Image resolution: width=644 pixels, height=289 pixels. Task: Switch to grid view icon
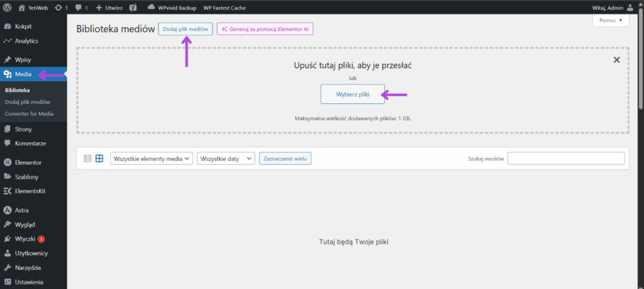pyautogui.click(x=99, y=159)
